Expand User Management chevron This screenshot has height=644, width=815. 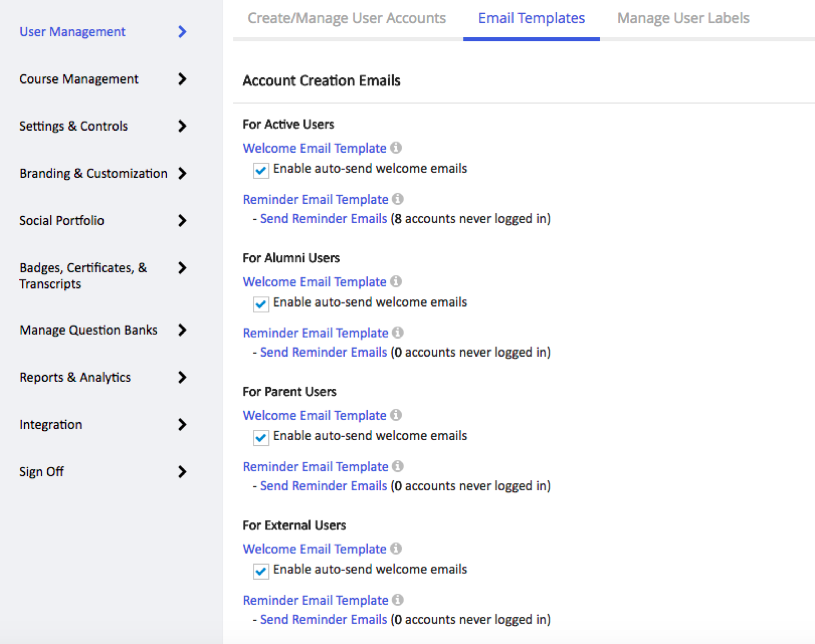182,32
